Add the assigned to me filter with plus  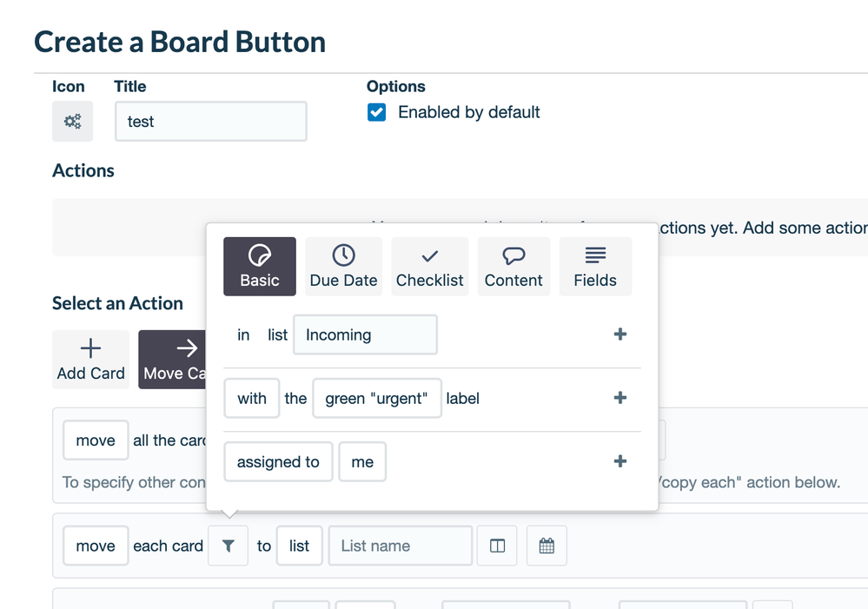[620, 461]
